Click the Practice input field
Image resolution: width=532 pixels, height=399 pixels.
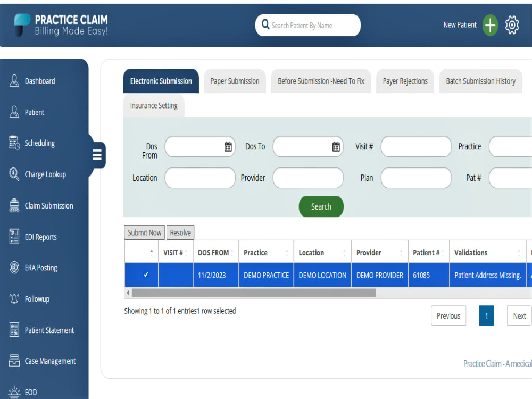click(x=510, y=147)
